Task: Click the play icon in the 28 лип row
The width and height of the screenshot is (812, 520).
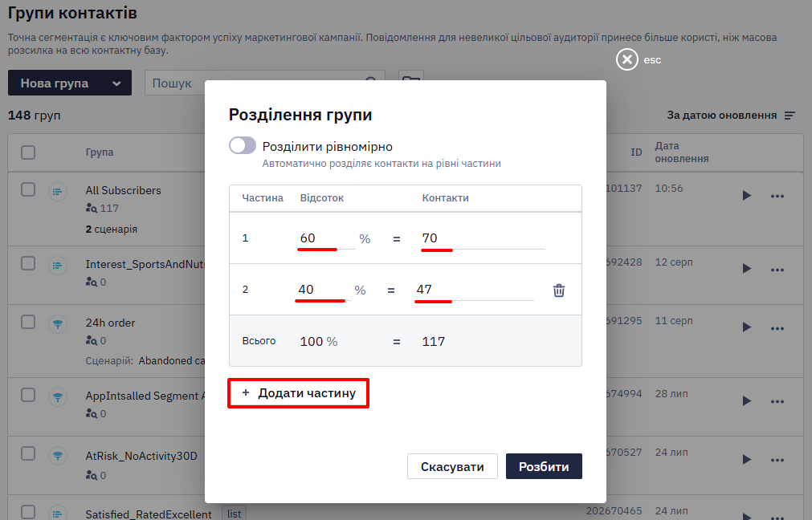Action: tap(746, 401)
